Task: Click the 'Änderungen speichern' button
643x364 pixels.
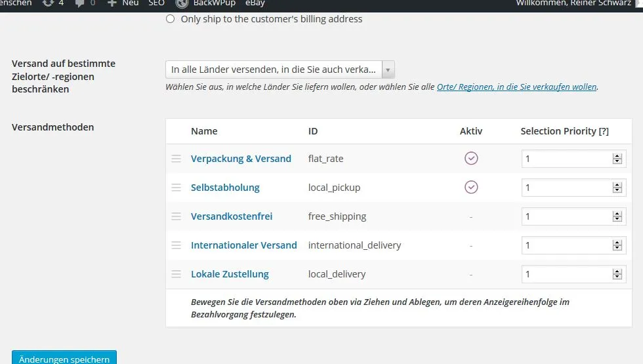Action: pos(64,357)
